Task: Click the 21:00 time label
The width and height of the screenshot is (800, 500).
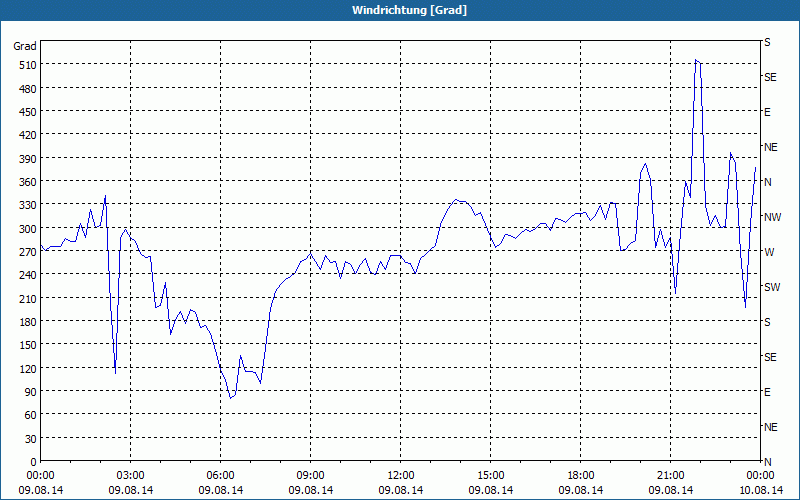Action: [670, 476]
